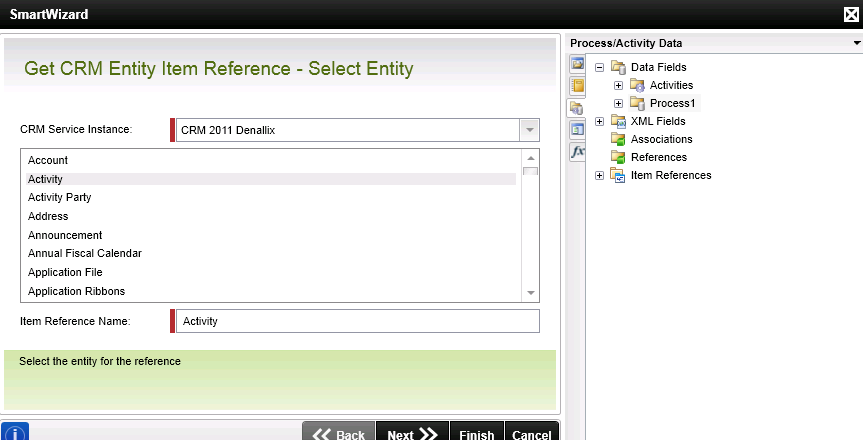This screenshot has width=863, height=440.
Task: Click the entity list scroll down arrow
Action: 531,293
